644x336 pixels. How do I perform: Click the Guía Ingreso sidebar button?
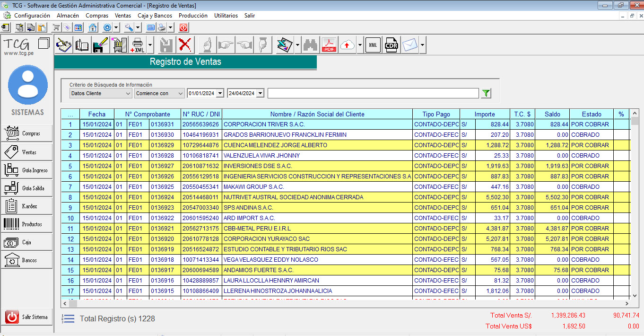click(27, 170)
